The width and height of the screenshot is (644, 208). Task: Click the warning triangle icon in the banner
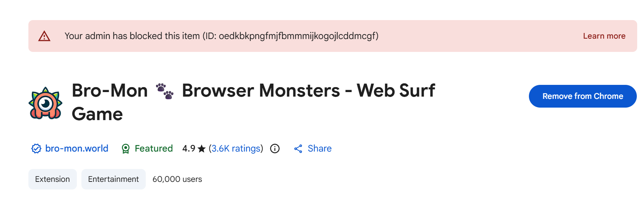(44, 36)
